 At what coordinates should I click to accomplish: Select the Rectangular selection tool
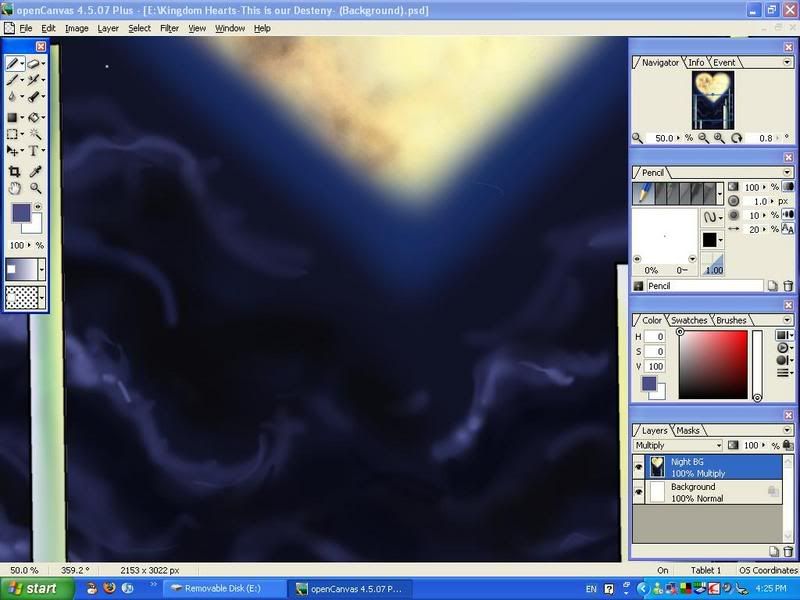click(x=12, y=134)
